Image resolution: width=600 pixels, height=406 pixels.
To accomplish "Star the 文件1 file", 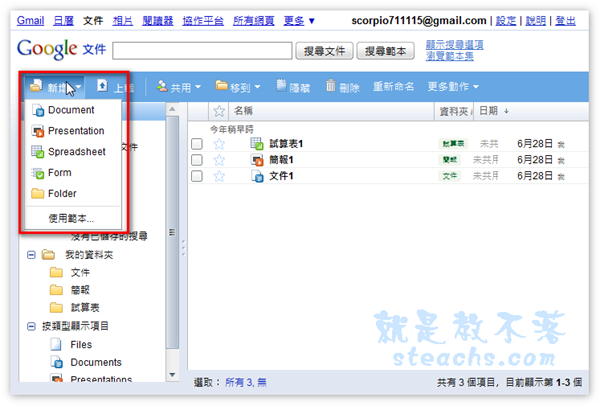I will coord(219,176).
